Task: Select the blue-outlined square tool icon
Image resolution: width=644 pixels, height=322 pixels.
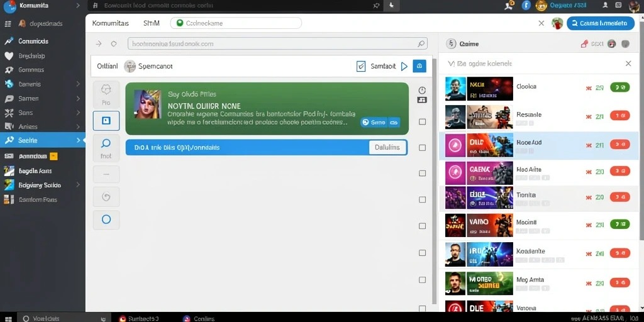Action: 106,120
